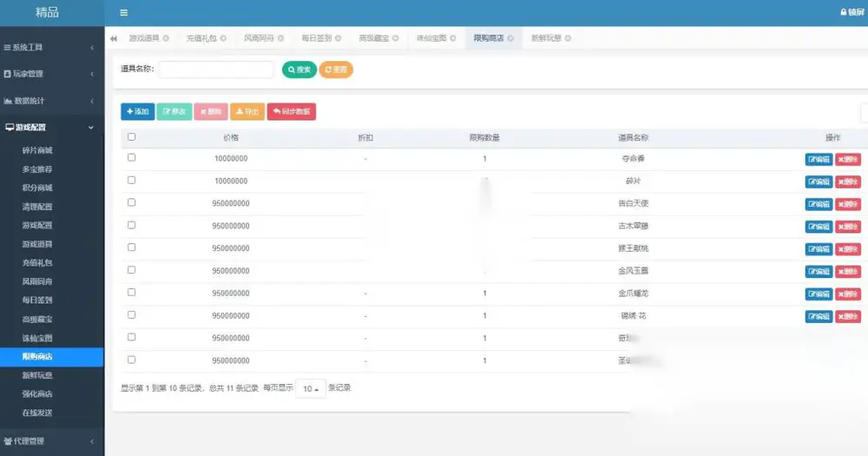Check the row checkbox for 金爪蟠龙
This screenshot has width=868, height=456.
[131, 292]
